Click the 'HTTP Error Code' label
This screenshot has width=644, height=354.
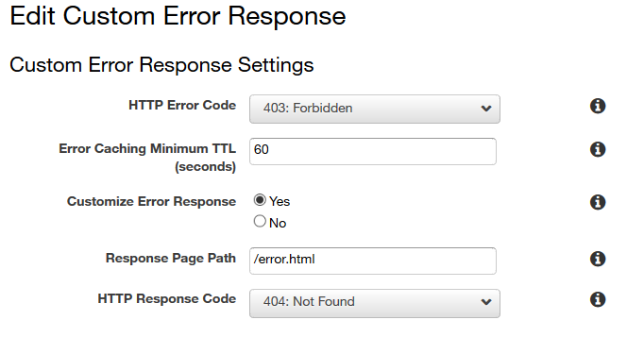(x=182, y=105)
